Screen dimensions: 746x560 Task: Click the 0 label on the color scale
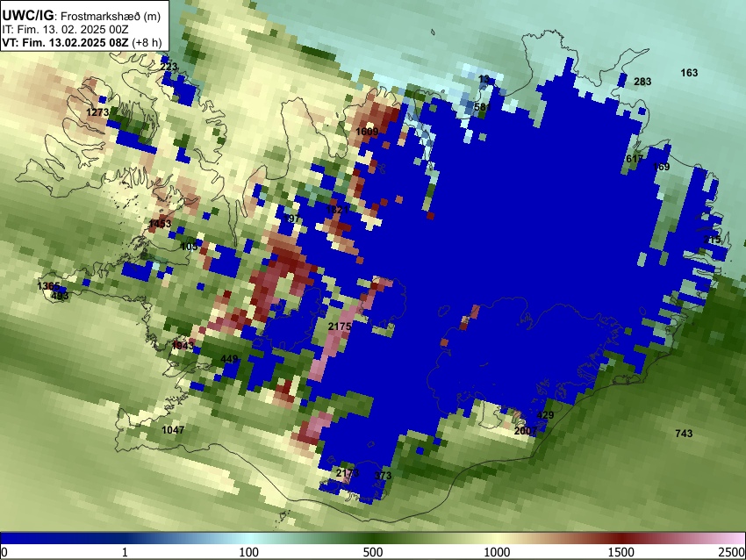click(x=4, y=552)
